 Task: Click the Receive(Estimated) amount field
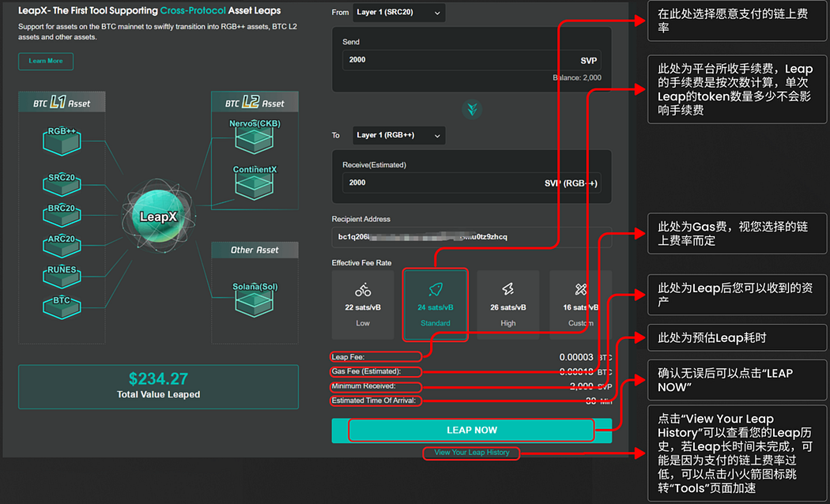[472, 183]
